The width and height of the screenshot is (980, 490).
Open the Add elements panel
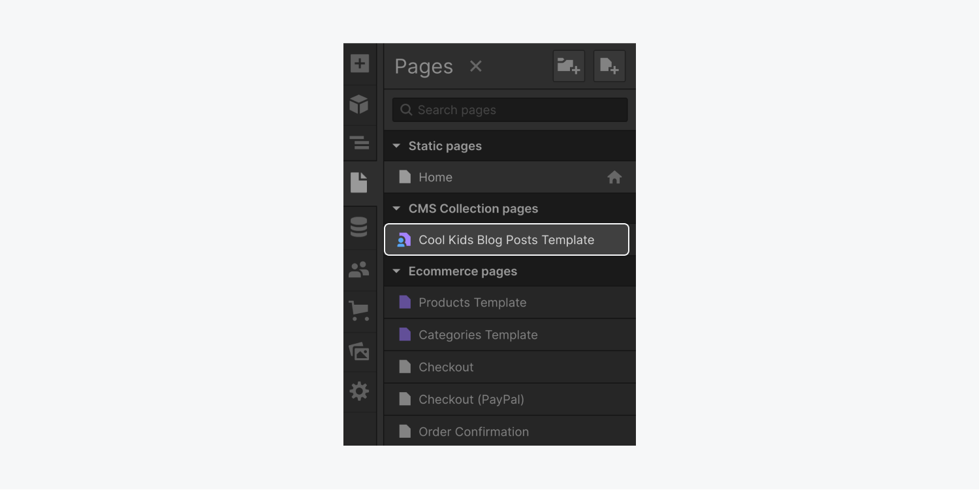(359, 63)
